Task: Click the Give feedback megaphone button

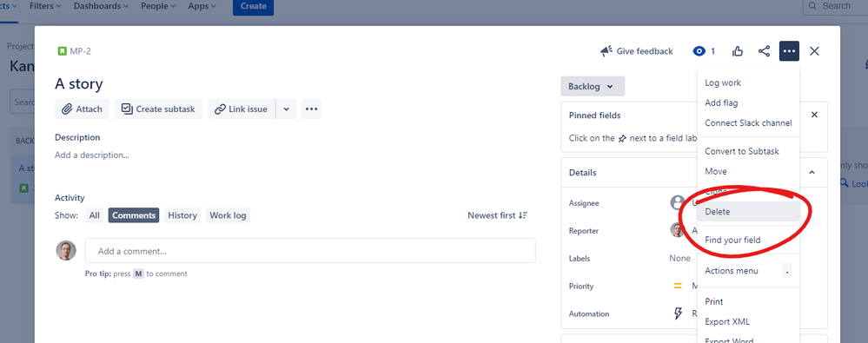Action: (x=637, y=51)
